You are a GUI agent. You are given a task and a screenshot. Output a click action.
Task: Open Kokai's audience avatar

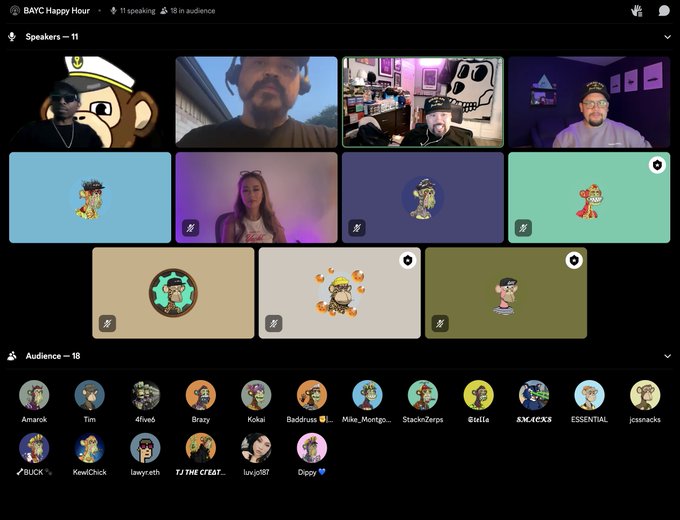pos(256,395)
